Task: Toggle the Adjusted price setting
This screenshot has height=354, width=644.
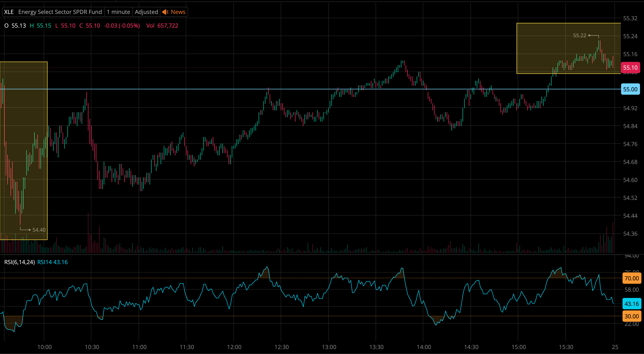Action: 146,12
